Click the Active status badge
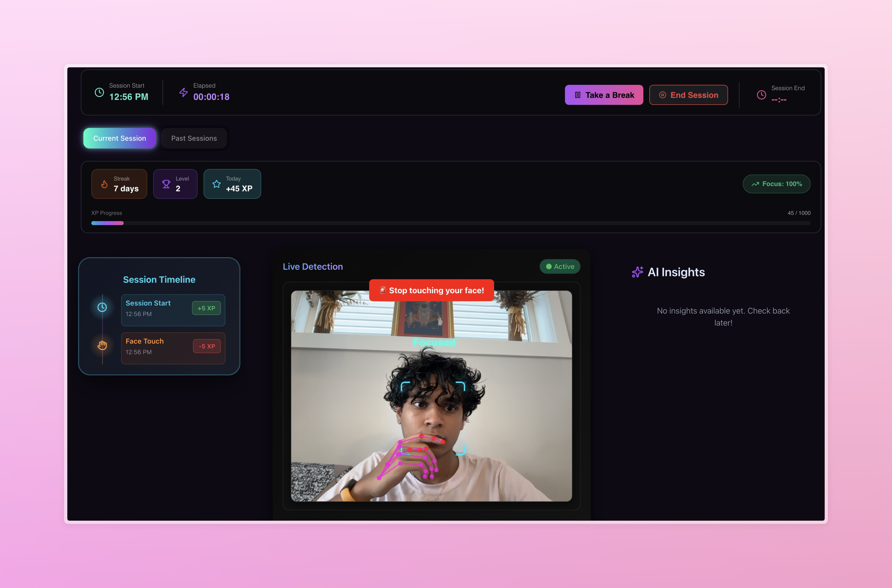Viewport: 892px width, 588px height. [x=560, y=267]
